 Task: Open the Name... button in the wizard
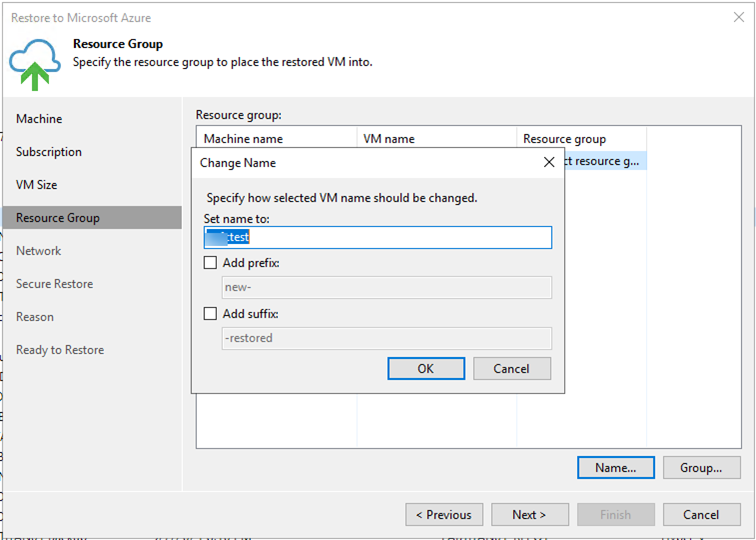pos(616,468)
